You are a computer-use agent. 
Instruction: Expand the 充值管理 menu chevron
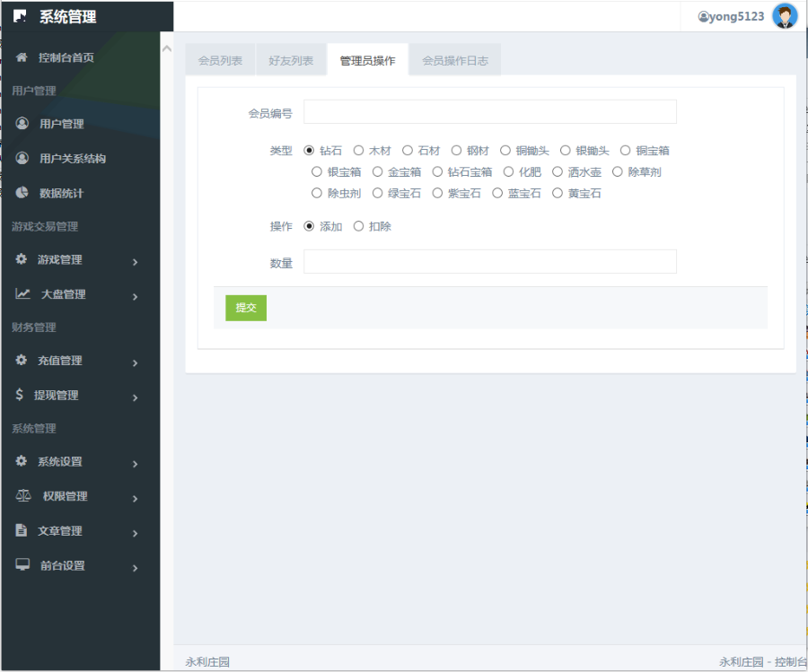click(x=135, y=362)
